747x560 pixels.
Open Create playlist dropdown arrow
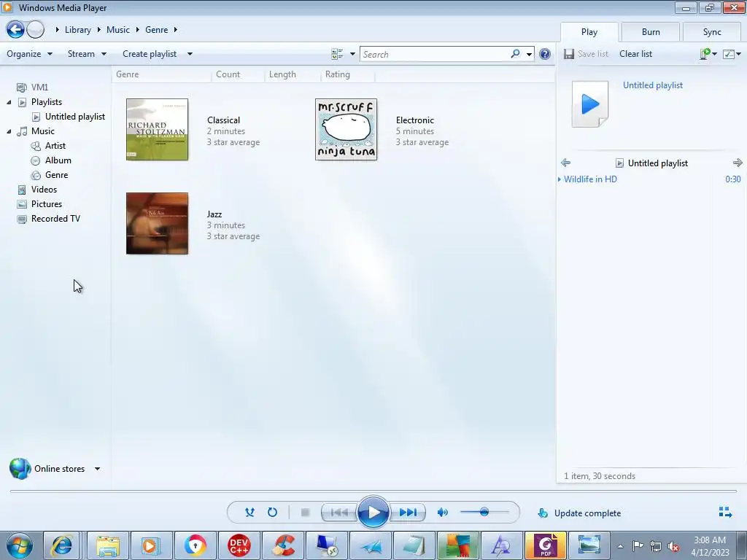point(190,54)
